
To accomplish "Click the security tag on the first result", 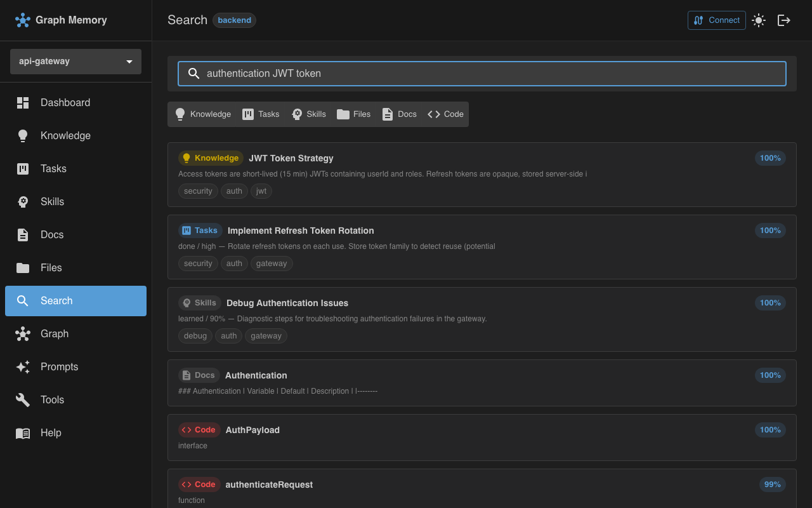I will (197, 190).
